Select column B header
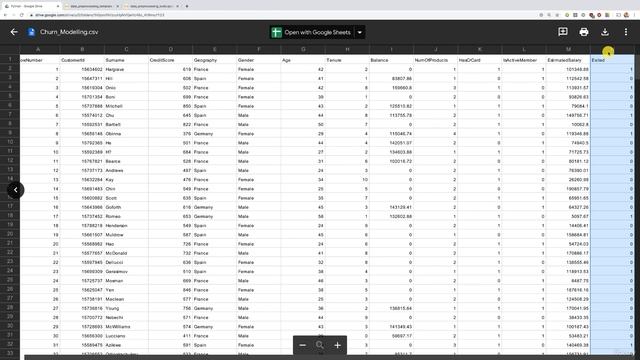 [x=82, y=49]
